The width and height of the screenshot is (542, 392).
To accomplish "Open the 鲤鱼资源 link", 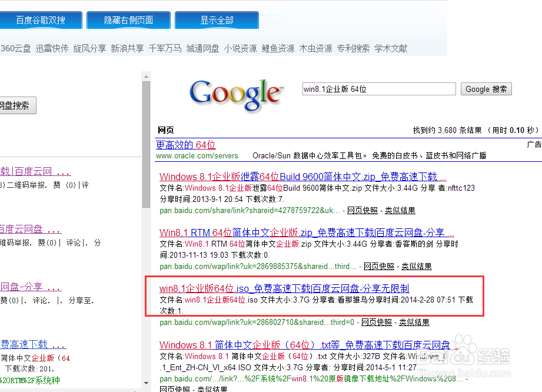I will click(278, 48).
